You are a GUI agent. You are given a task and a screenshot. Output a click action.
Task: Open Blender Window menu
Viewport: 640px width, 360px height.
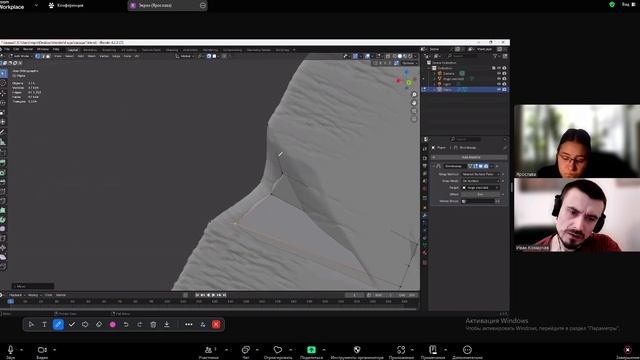[43, 49]
